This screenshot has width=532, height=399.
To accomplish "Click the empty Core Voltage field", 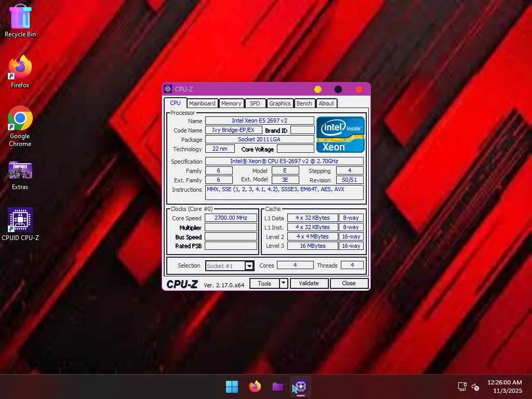I will [296, 149].
